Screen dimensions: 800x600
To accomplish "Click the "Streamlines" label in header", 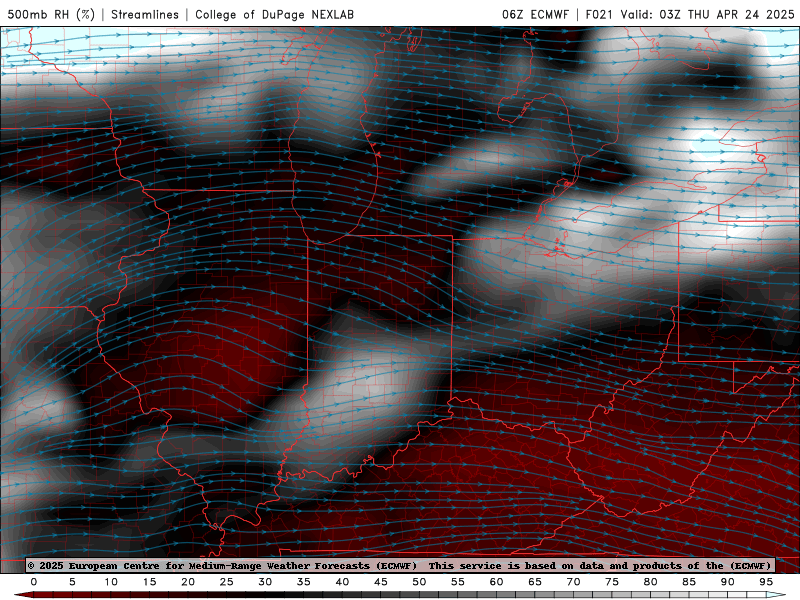I will (145, 14).
